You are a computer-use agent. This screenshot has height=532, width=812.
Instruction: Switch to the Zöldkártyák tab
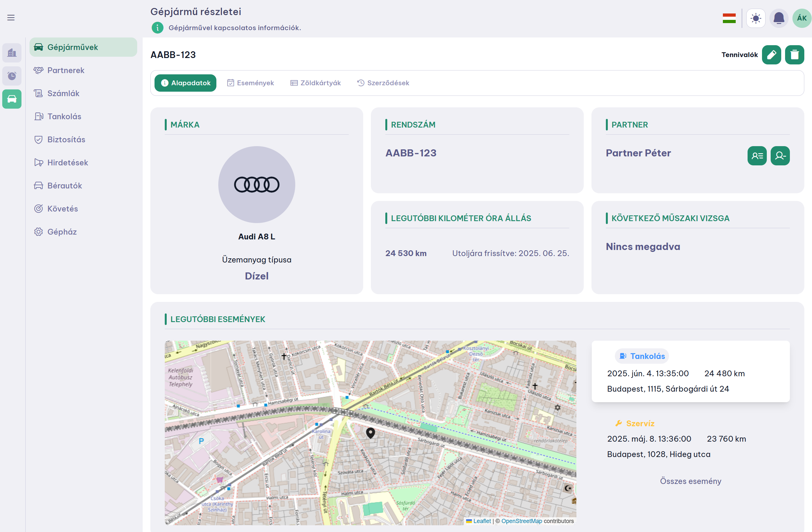[x=315, y=83]
